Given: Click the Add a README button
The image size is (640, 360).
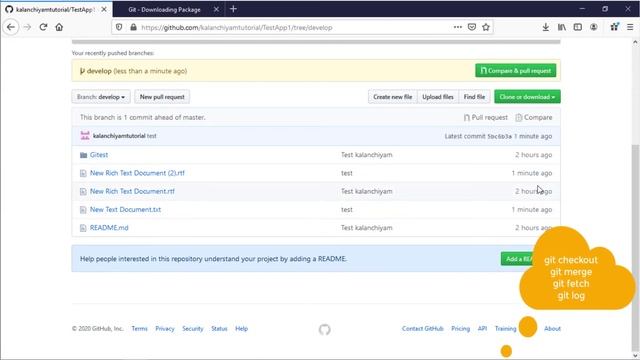Looking at the screenshot, I should click(518, 259).
